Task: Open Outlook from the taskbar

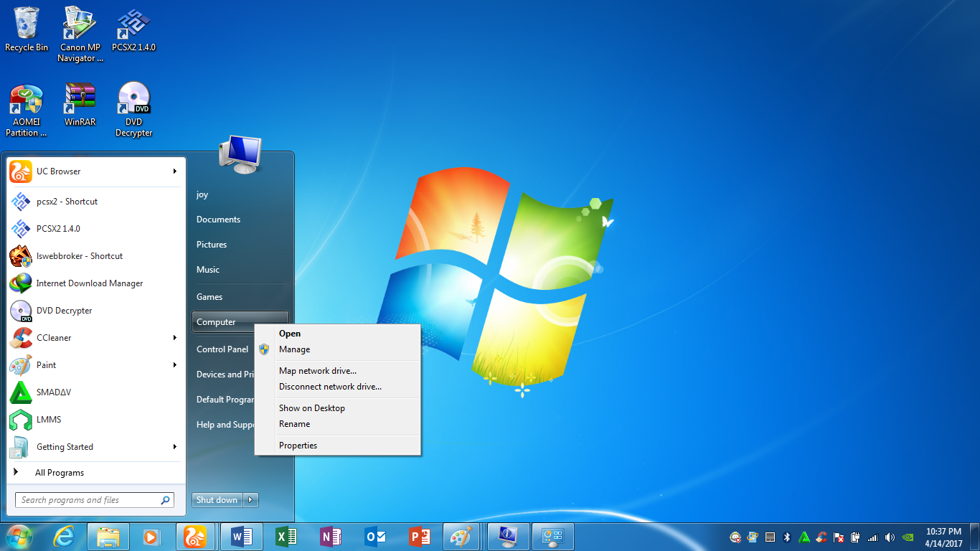Action: click(x=374, y=537)
